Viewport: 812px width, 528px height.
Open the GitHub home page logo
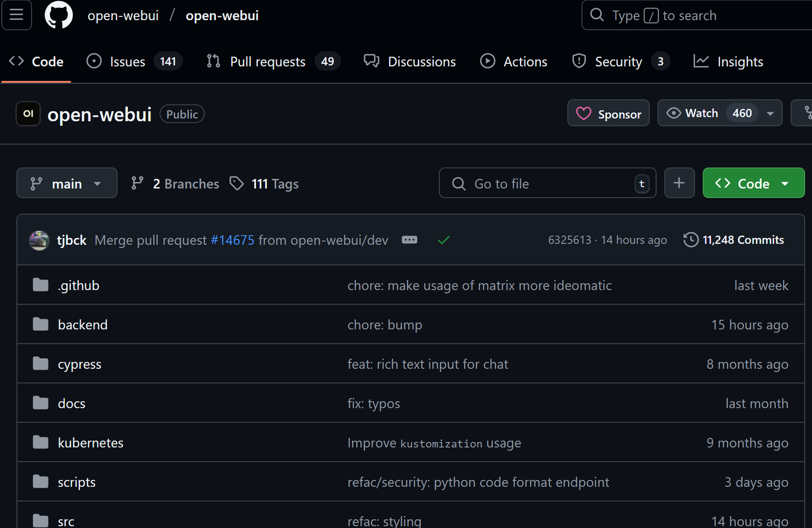click(x=59, y=15)
